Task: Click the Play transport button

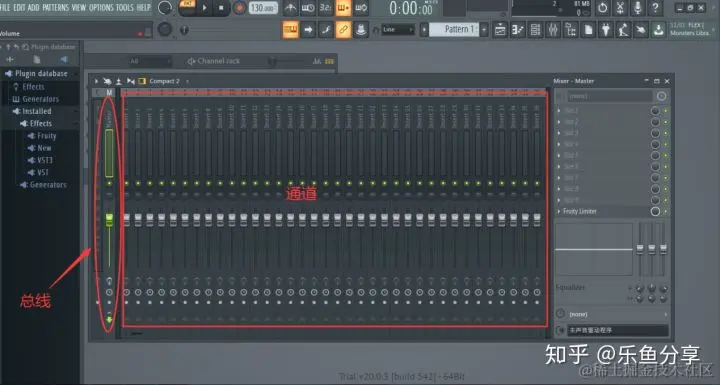Action: (205, 8)
